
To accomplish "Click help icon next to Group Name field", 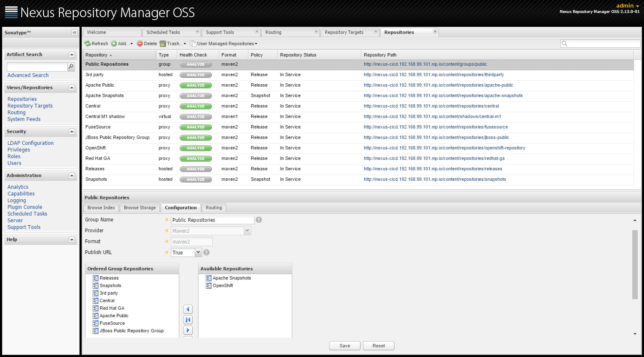I will (259, 220).
